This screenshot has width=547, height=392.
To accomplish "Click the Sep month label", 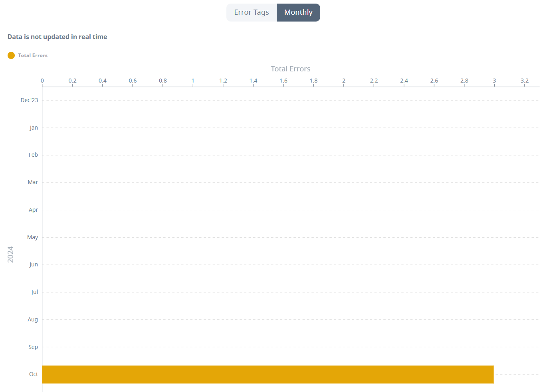I will [33, 347].
